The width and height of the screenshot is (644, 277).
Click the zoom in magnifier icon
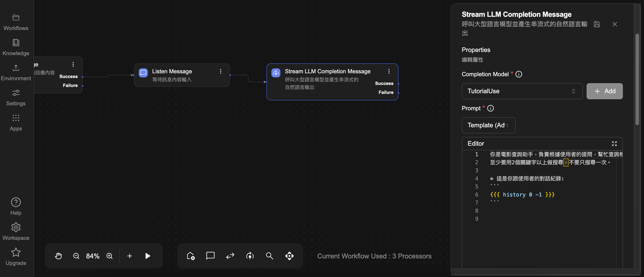110,256
